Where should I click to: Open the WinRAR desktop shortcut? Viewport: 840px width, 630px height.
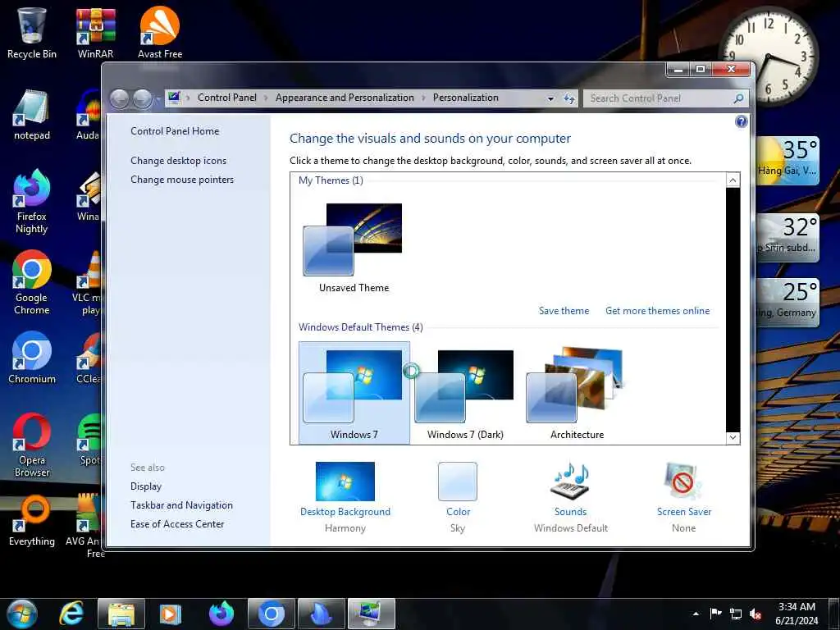pos(95,33)
